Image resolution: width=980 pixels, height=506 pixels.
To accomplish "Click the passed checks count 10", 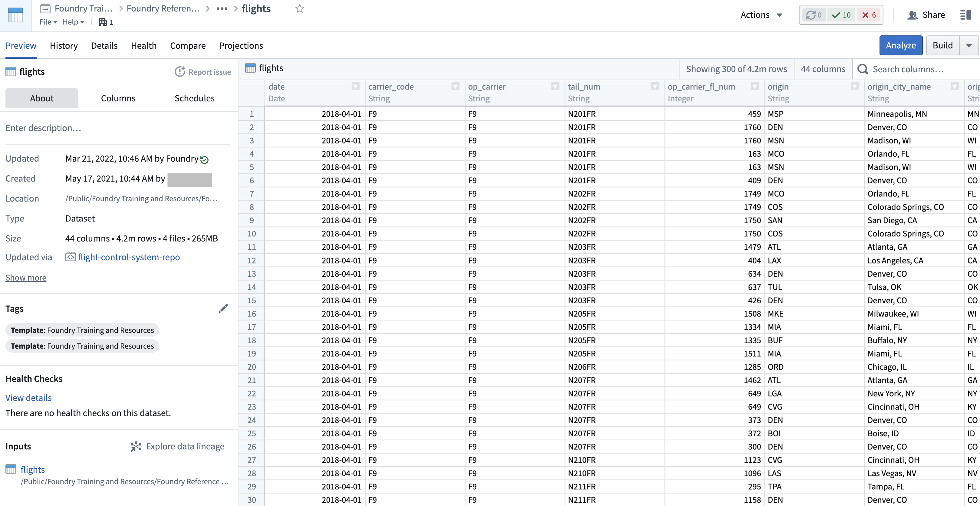I will [841, 15].
